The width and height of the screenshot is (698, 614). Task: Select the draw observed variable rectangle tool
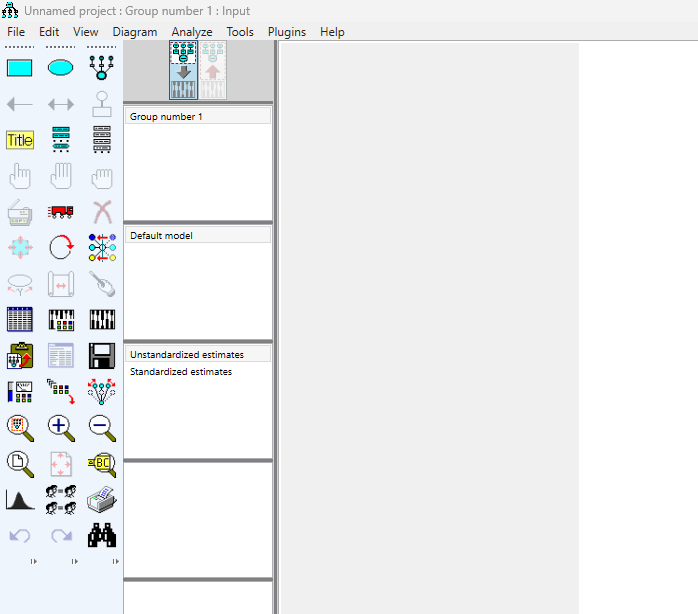coord(20,67)
